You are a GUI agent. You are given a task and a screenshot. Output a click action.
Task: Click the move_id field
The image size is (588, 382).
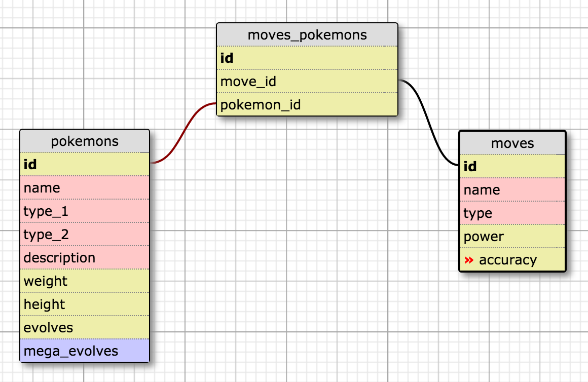(x=307, y=82)
